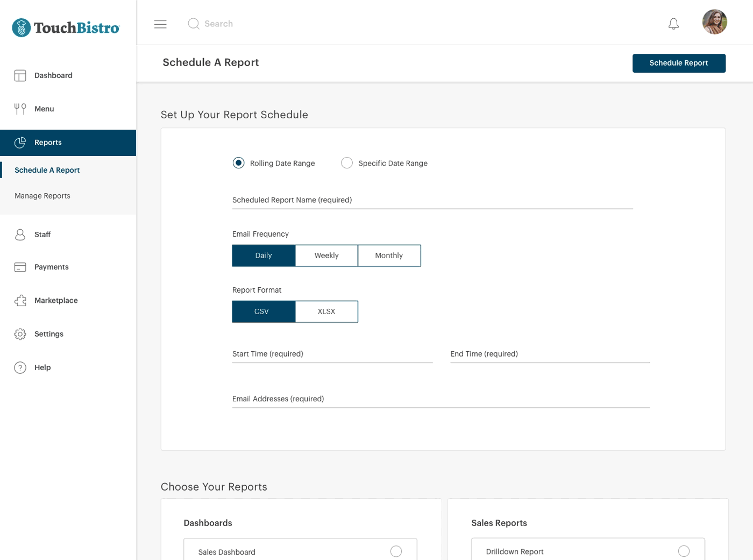Toggle the Sales Dashboard radio circle
The height and width of the screenshot is (560, 753).
coord(396,551)
